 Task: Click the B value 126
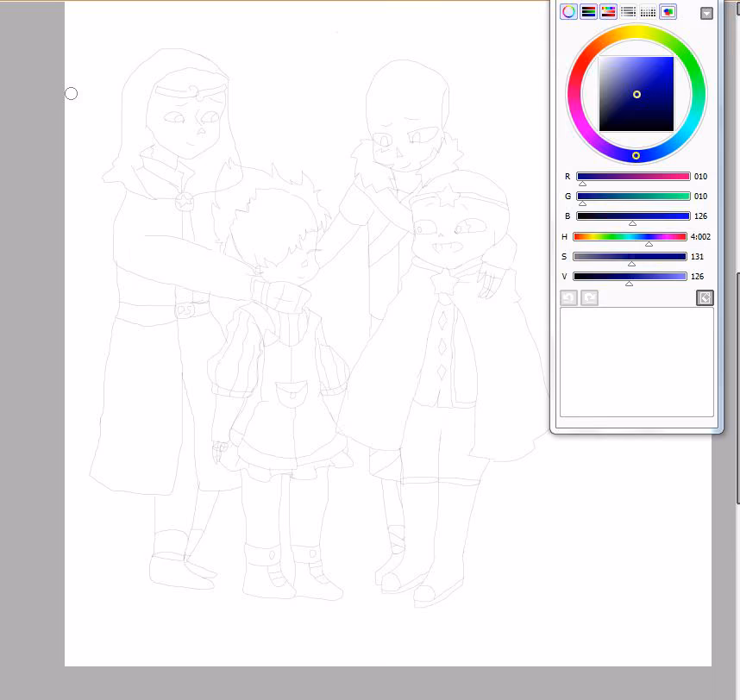pyautogui.click(x=701, y=216)
